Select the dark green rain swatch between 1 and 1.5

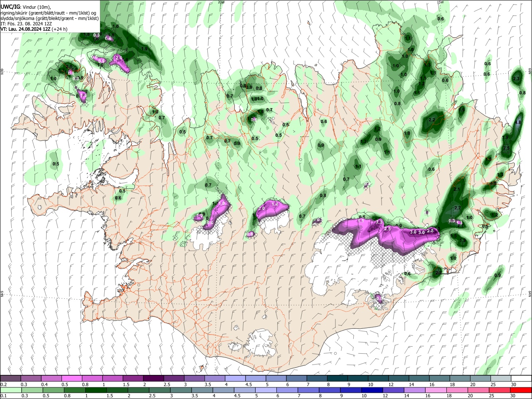point(96,390)
